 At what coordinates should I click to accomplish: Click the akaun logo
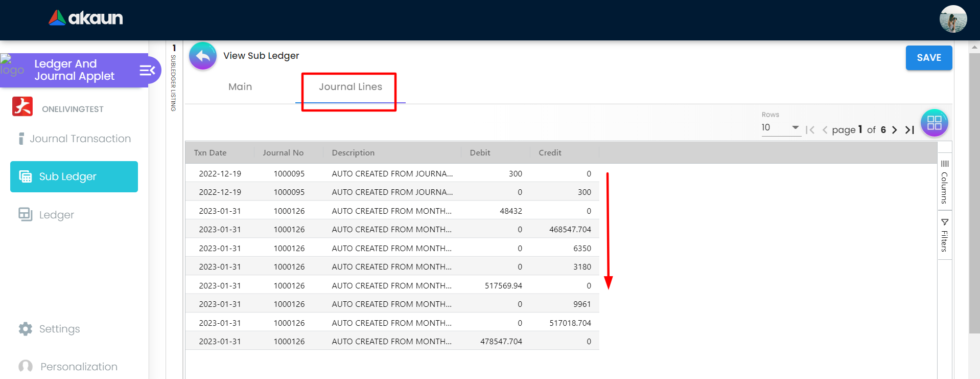tap(86, 18)
